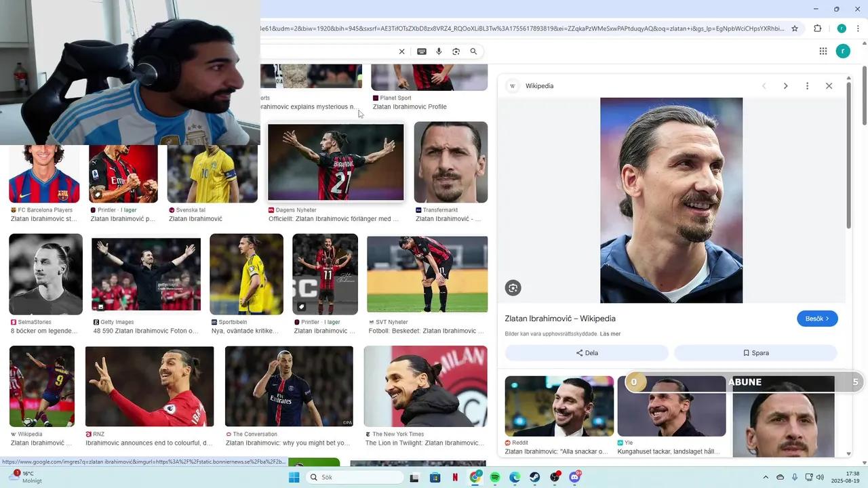Click the Wikipedia source header
The height and width of the screenshot is (488, 868).
531,86
